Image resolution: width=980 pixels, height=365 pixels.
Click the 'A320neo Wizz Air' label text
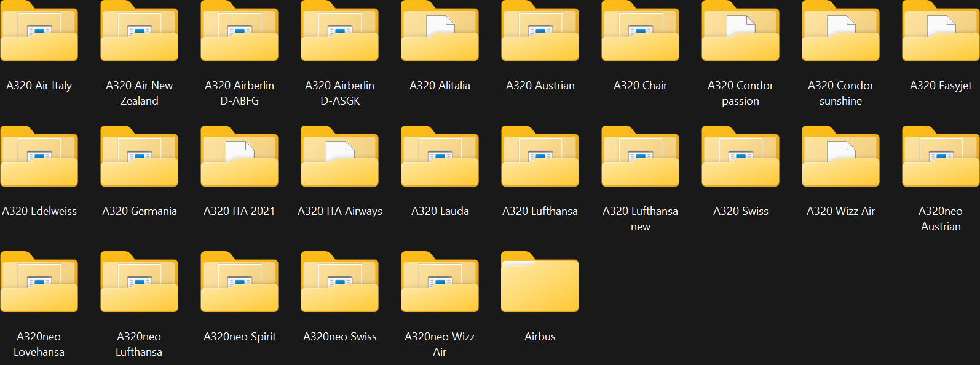click(x=440, y=344)
